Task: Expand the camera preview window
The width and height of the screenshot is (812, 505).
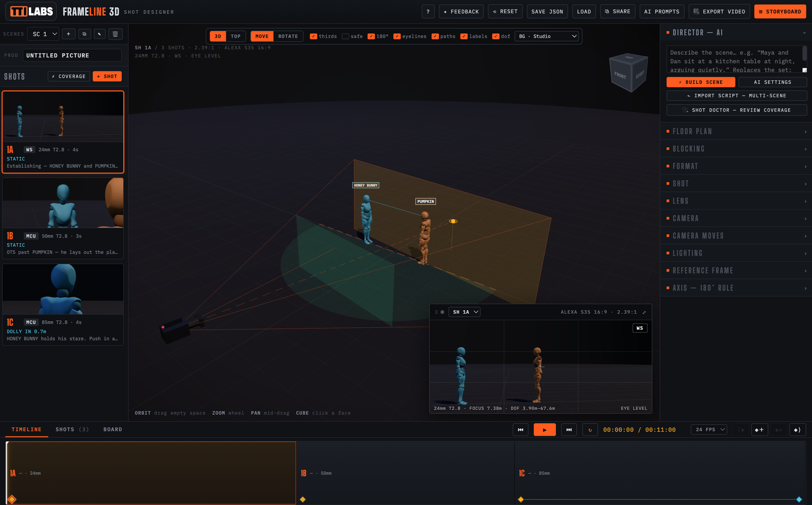Action: click(645, 312)
